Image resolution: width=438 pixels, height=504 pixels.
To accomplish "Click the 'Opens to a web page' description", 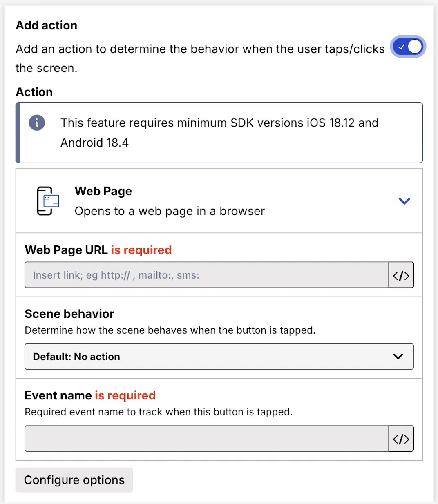I will [170, 211].
